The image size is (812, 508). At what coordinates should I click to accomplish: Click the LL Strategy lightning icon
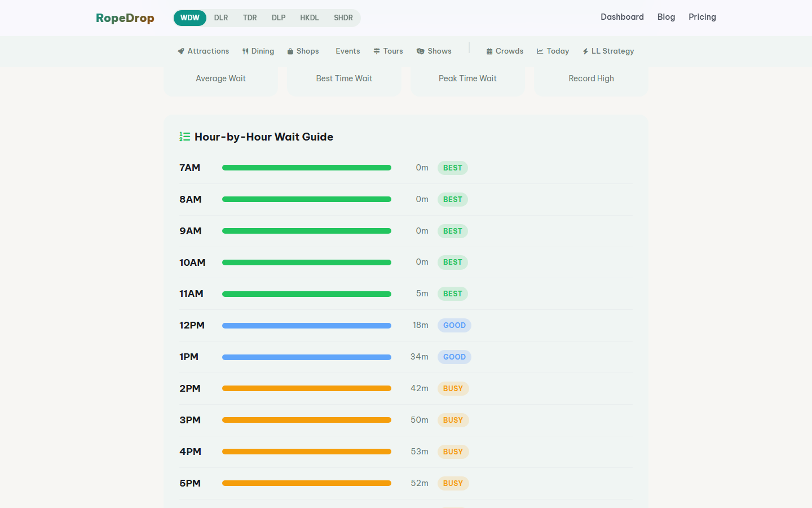coord(585,51)
